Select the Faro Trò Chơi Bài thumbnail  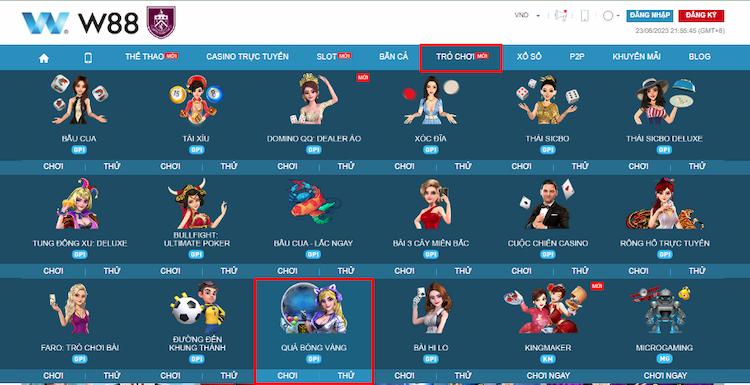point(70,308)
